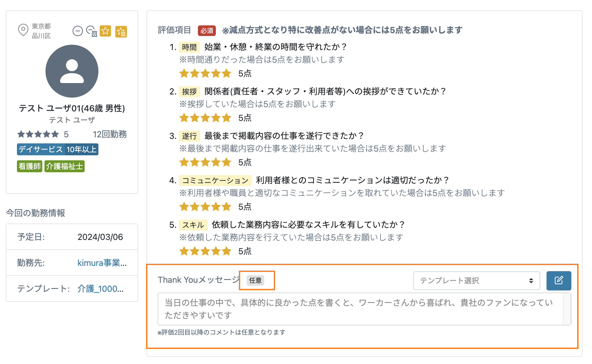Click the 看護師 qualification tag

tap(30, 166)
